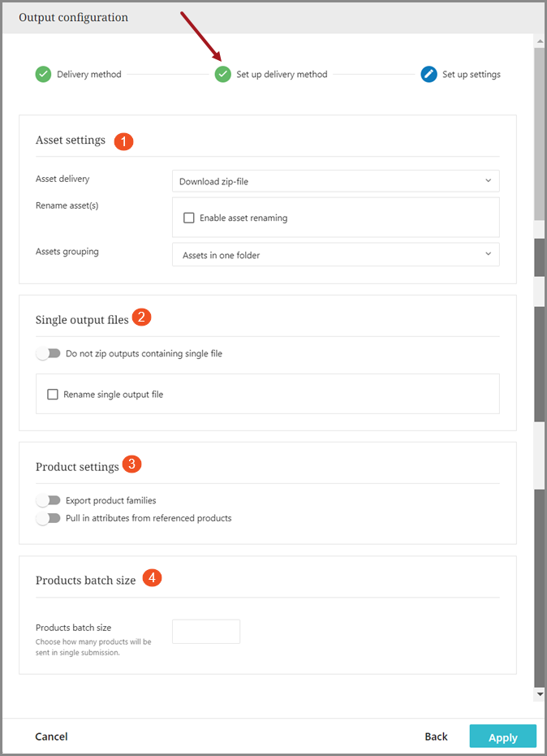Open the Asset delivery dropdown

[335, 181]
